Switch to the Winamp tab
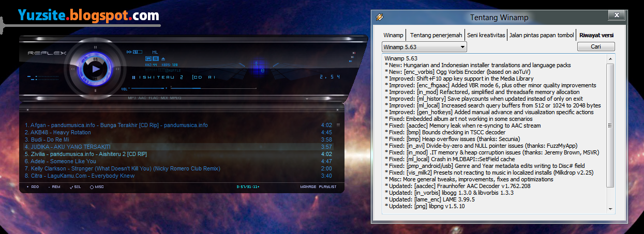The height and width of the screenshot is (234, 644). [393, 36]
